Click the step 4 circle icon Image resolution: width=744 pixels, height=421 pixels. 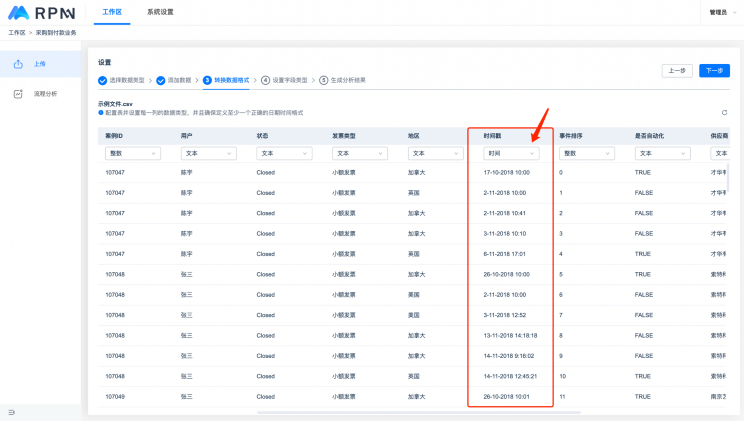(266, 80)
